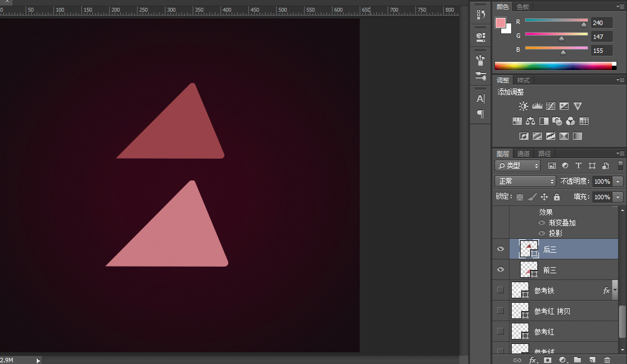This screenshot has height=364, width=627.
Task: Switch to the 通道 tab
Action: pos(523,154)
